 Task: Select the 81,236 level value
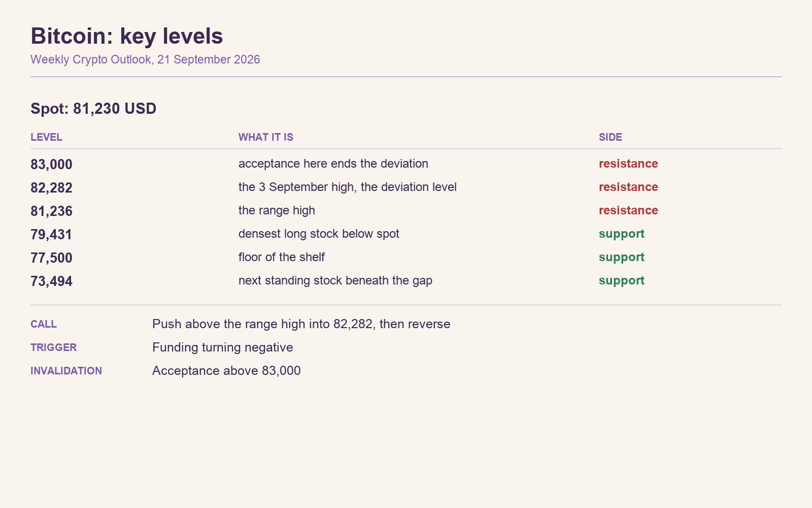point(51,211)
